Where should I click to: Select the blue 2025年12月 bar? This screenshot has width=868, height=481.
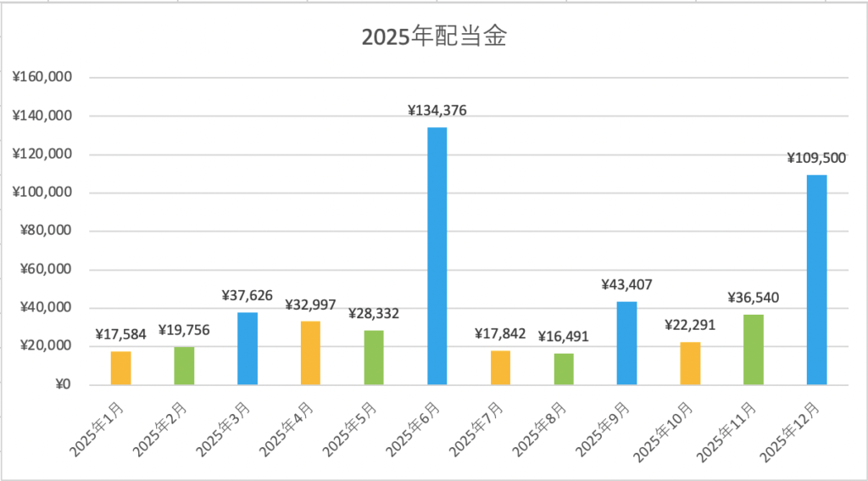click(x=816, y=280)
